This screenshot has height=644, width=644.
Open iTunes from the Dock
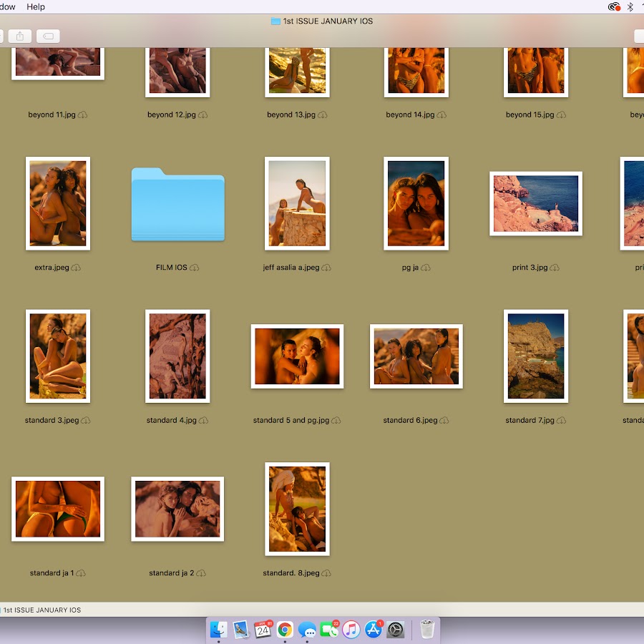351,630
